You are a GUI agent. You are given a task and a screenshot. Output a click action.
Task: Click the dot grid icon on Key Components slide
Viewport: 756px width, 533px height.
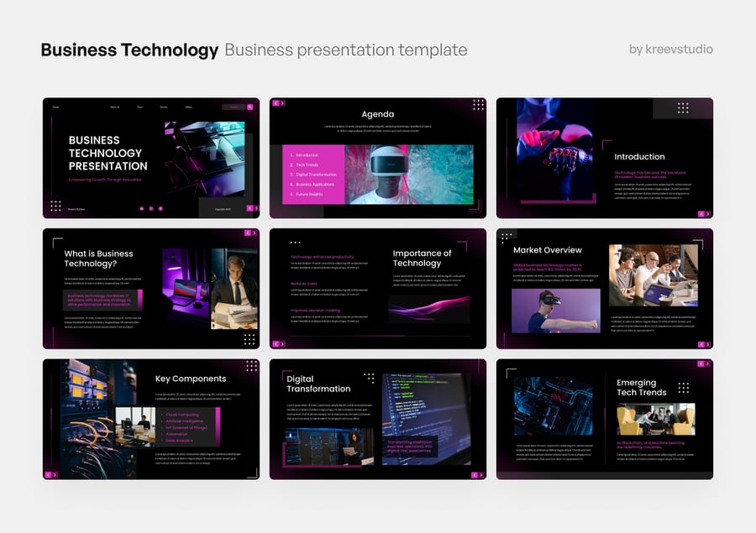[x=251, y=366]
